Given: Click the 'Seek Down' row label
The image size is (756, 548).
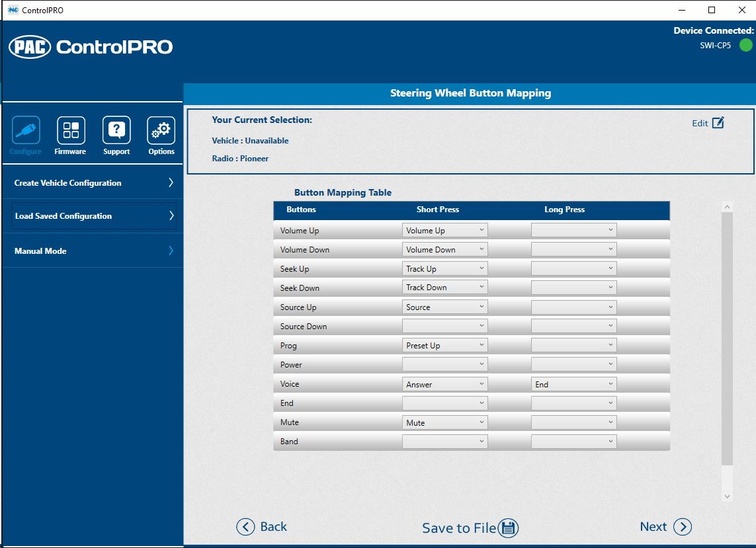Looking at the screenshot, I should coord(300,288).
